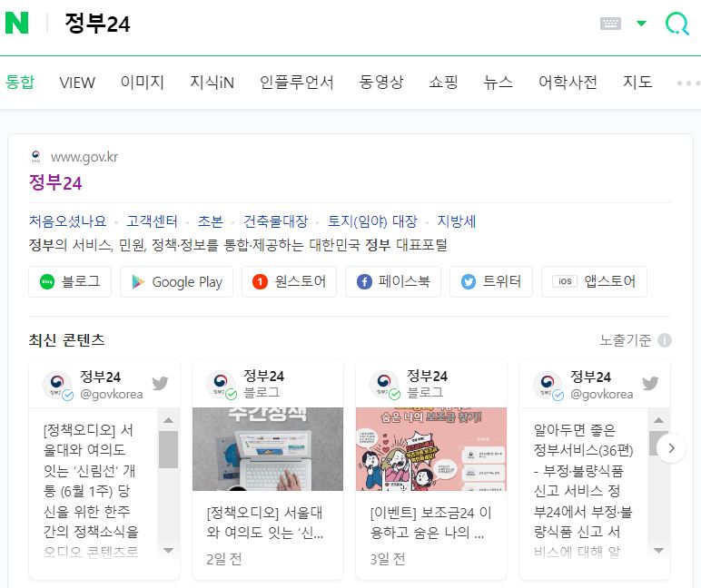701x588 pixels.
Task: Click scrollbar thumb in the 신림선 tweet card
Action: click(168, 449)
